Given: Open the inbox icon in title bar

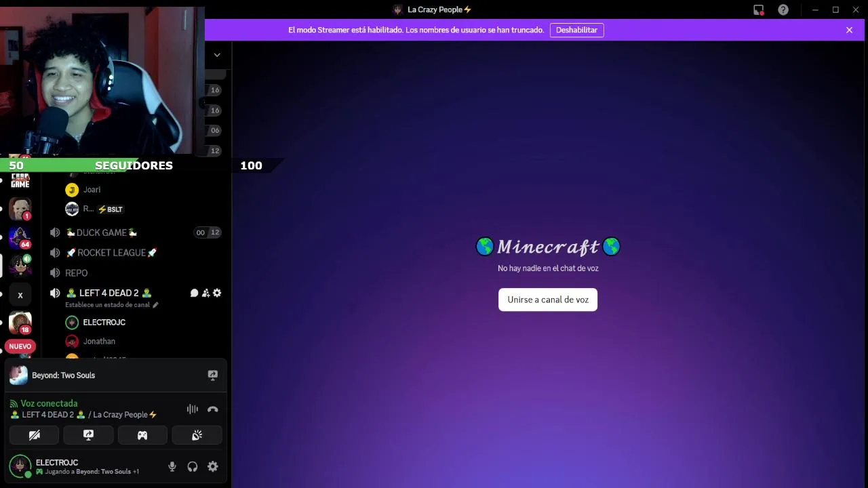Looking at the screenshot, I should 759,9.
